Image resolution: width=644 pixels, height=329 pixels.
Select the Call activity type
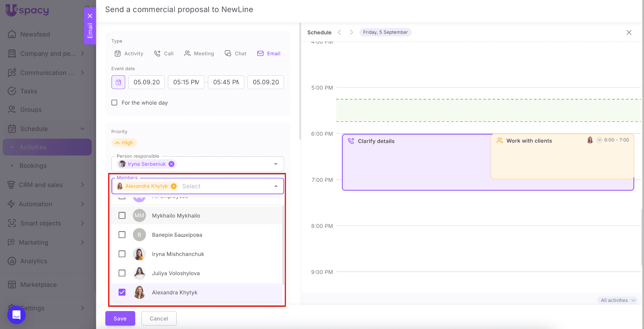(164, 54)
